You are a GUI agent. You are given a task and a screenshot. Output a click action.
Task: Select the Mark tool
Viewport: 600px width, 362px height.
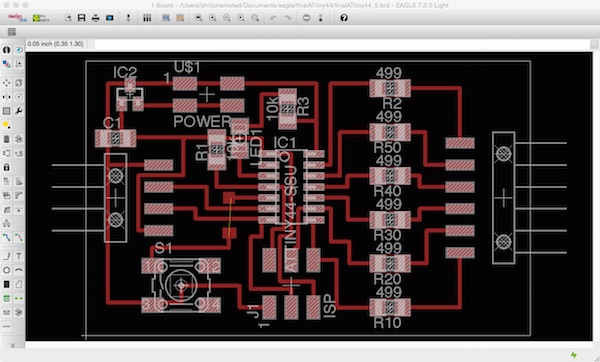(18, 64)
